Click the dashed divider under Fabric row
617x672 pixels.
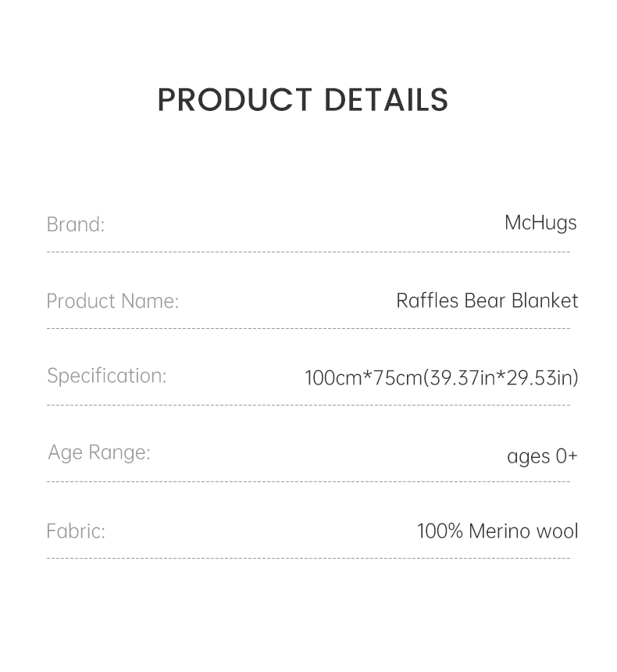tap(308, 559)
